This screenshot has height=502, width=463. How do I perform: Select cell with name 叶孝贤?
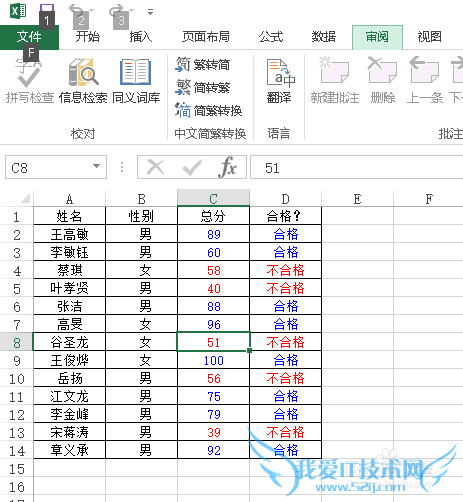tap(69, 288)
